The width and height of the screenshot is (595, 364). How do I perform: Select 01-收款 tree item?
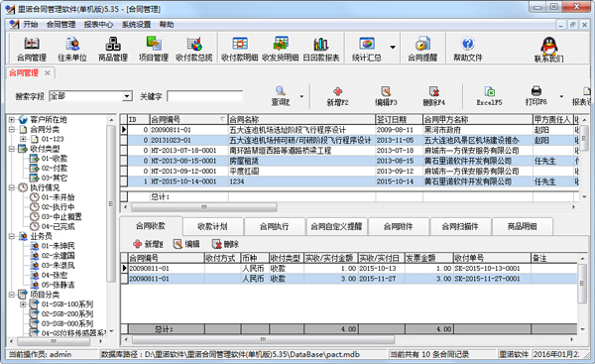(x=55, y=159)
